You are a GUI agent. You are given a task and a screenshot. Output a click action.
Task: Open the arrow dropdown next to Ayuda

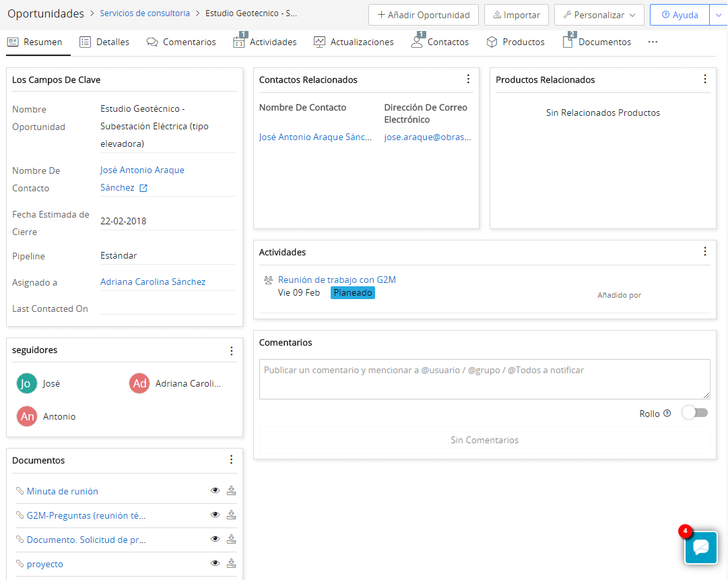point(717,15)
